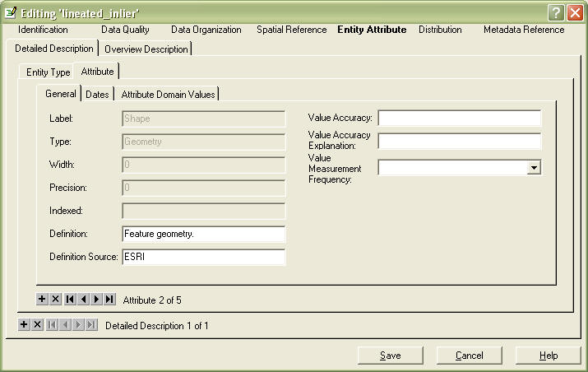Go to the previous attribute
588x372 pixels.
pos(83,299)
